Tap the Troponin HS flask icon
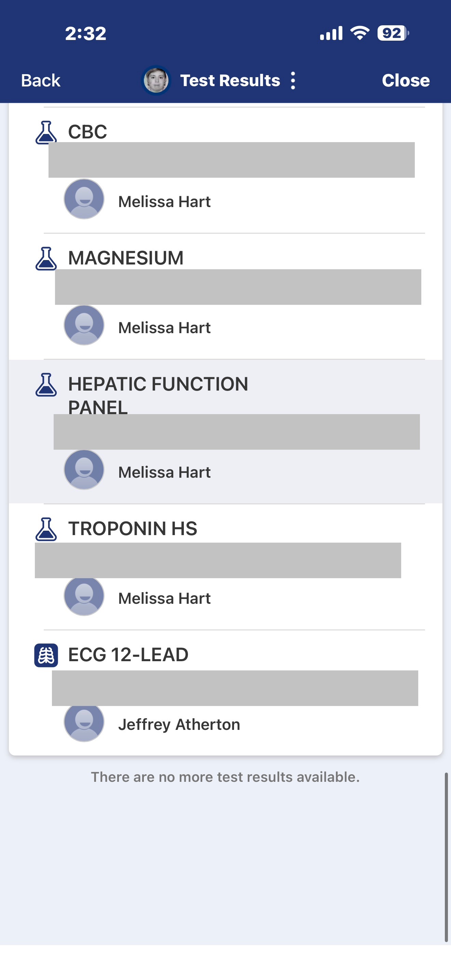This screenshot has height=980, width=451. pos(46,529)
